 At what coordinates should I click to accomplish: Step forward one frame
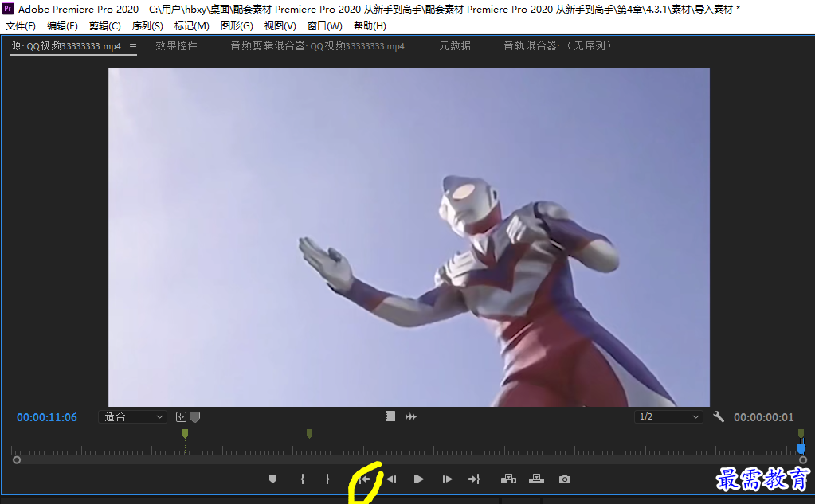[447, 479]
